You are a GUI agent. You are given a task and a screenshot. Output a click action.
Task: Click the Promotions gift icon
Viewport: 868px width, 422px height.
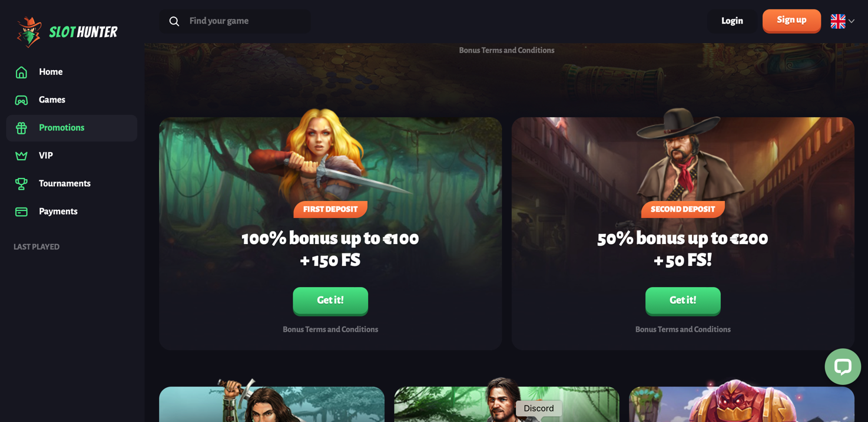click(x=21, y=128)
